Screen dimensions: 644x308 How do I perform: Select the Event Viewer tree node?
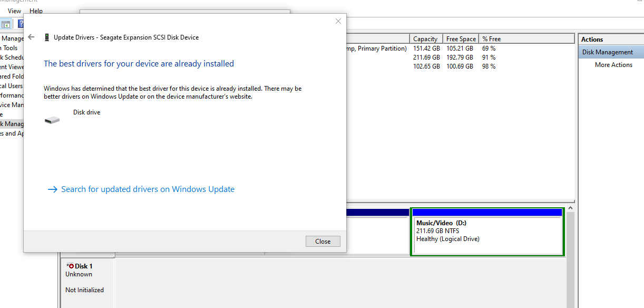point(12,67)
